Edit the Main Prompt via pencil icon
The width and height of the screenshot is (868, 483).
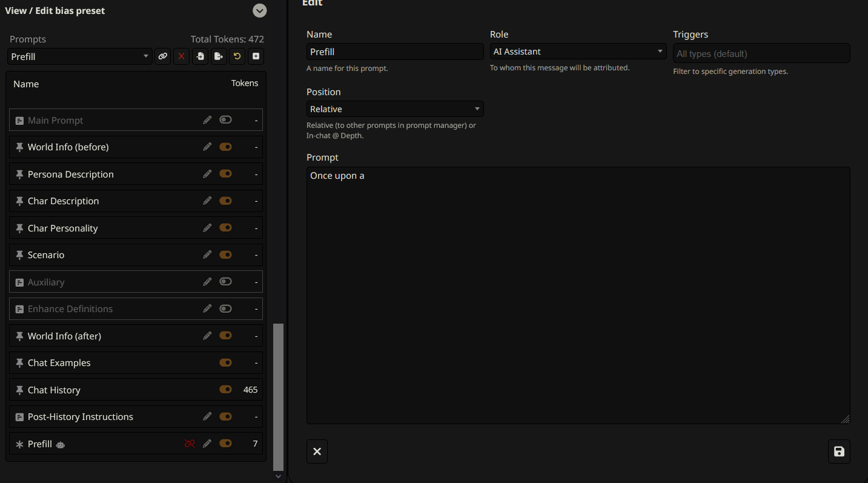click(x=207, y=120)
